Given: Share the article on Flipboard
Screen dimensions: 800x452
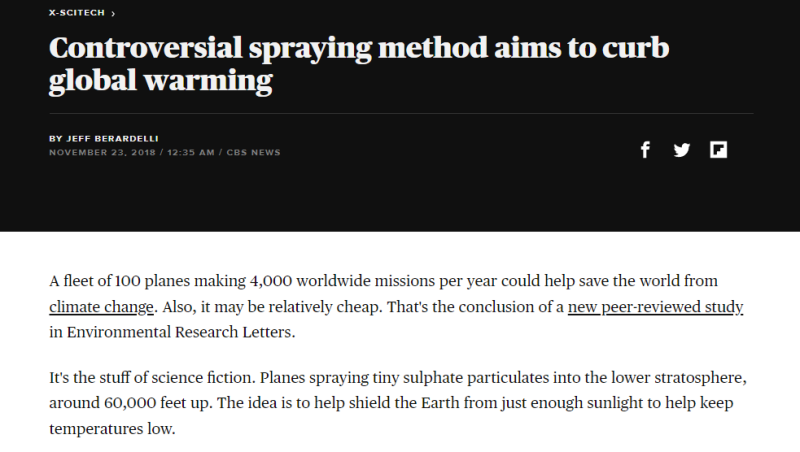Looking at the screenshot, I should coord(718,150).
